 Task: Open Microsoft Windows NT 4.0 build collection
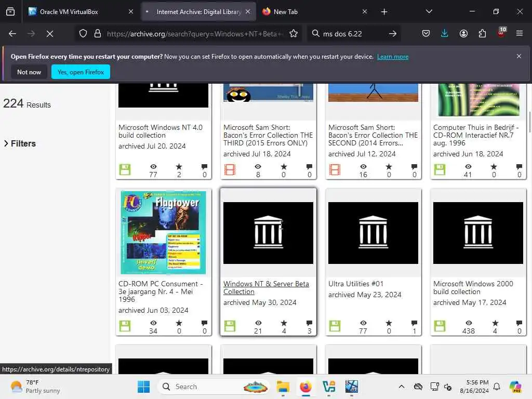160,131
